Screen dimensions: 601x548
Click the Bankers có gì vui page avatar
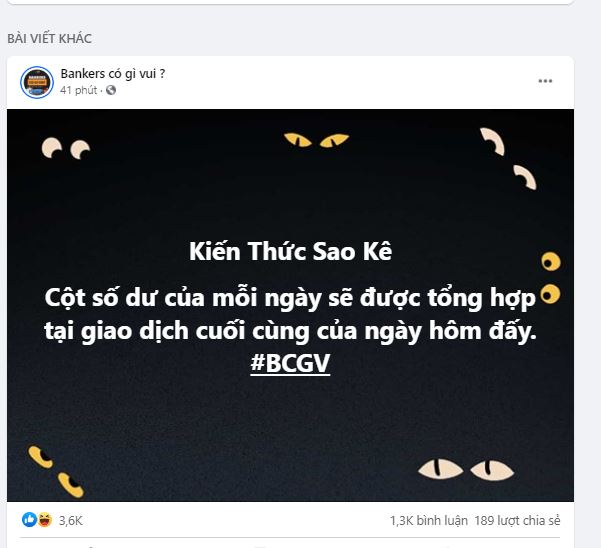[37, 82]
